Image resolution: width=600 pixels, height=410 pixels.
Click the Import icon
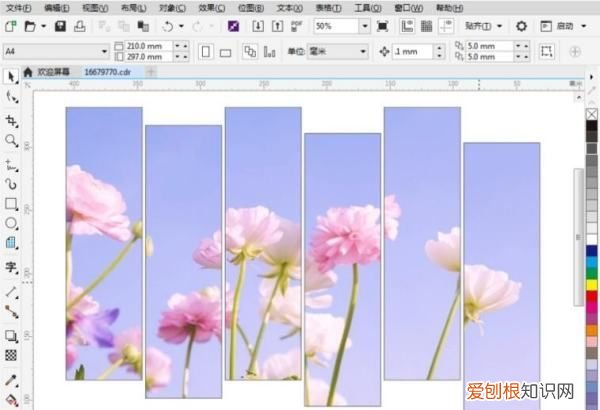click(258, 26)
